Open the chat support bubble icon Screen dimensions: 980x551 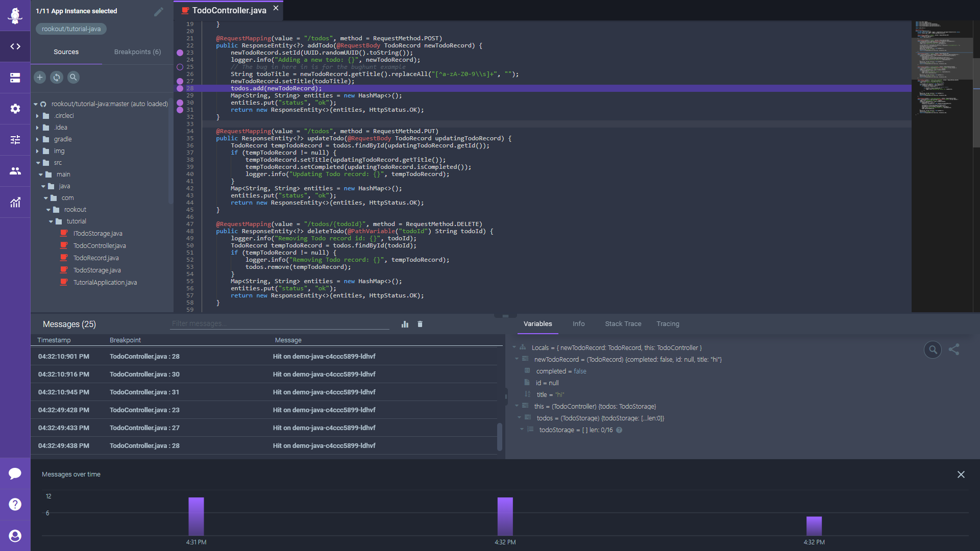(15, 473)
